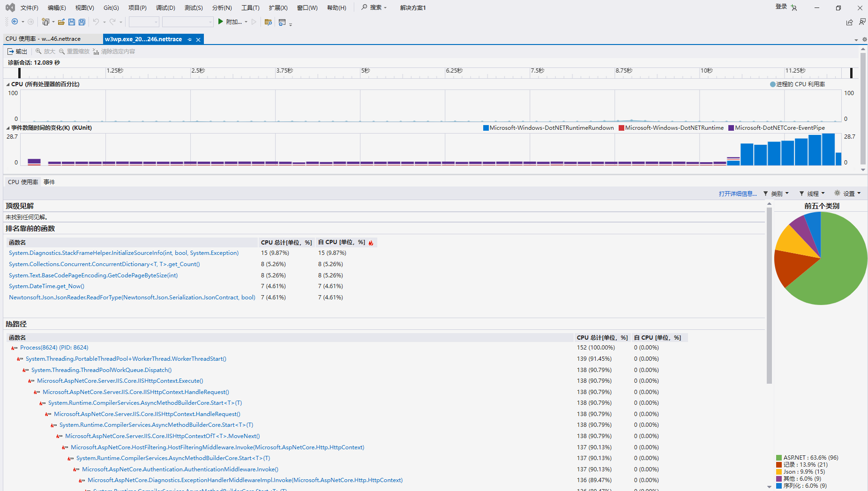The image size is (868, 491).
Task: Open the detailed information link
Action: point(737,193)
